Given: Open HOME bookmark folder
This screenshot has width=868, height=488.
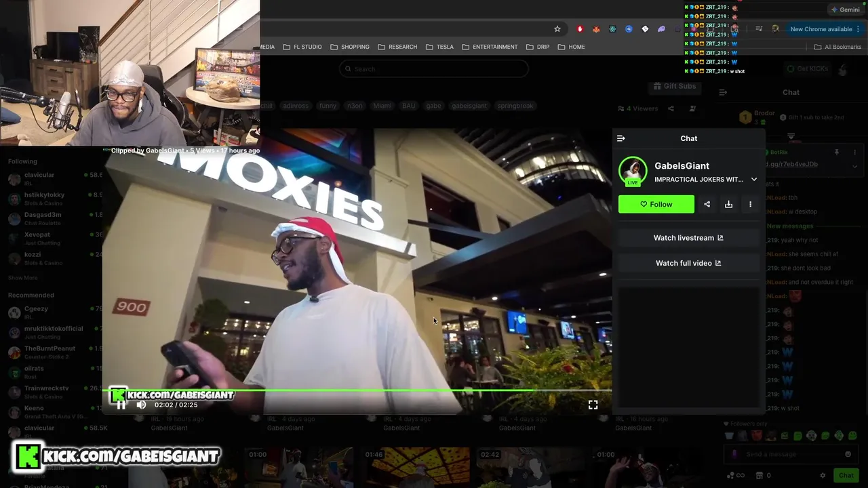Looking at the screenshot, I should point(570,47).
